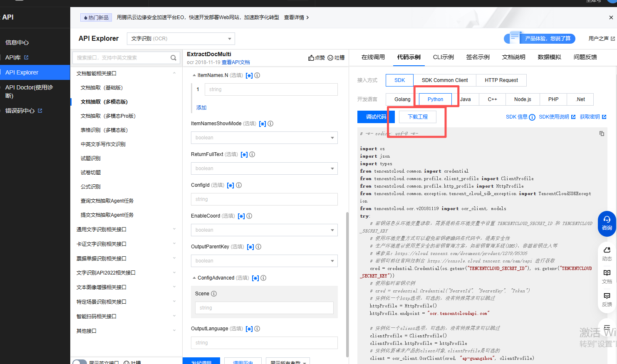Screen dimensions: 617x364
Task: Select SDK Common Client access method
Action: 445,80
